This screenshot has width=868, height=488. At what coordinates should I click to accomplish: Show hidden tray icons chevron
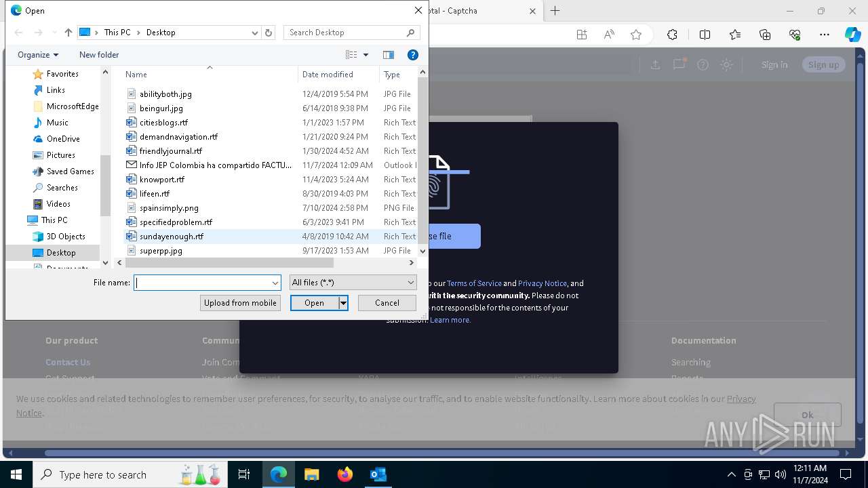[731, 474]
